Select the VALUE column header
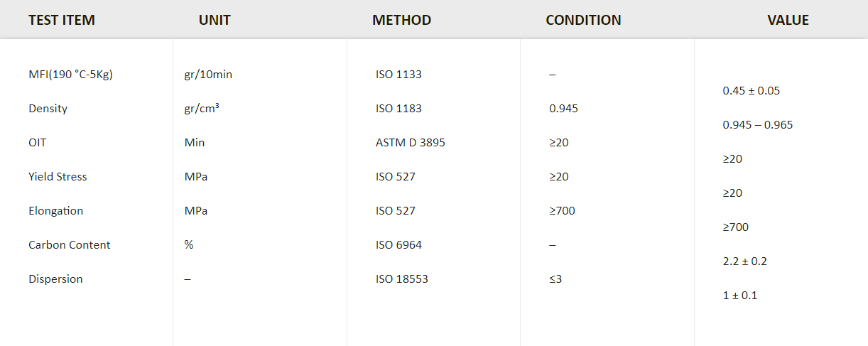This screenshot has height=346, width=868. [x=788, y=20]
